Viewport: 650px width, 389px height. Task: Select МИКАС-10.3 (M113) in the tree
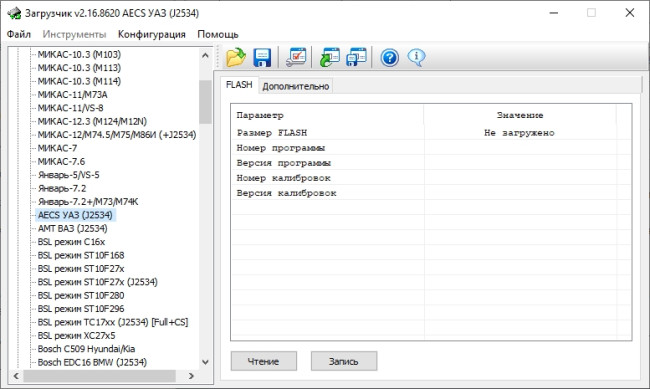(79, 68)
